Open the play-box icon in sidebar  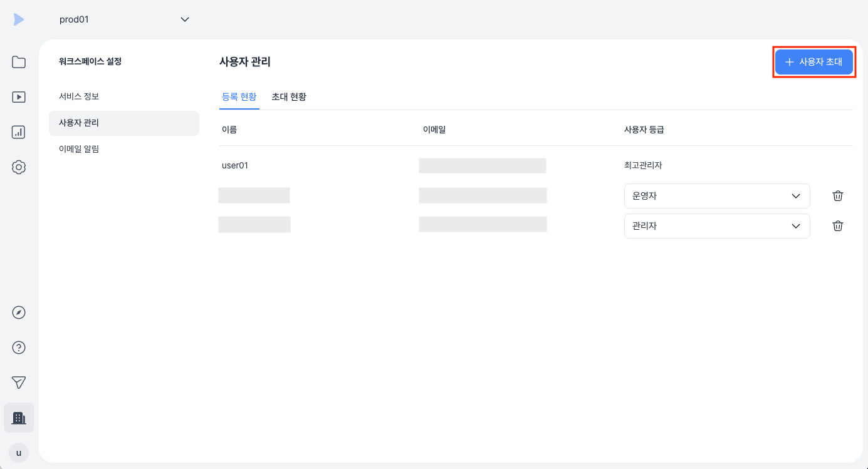[x=19, y=97]
